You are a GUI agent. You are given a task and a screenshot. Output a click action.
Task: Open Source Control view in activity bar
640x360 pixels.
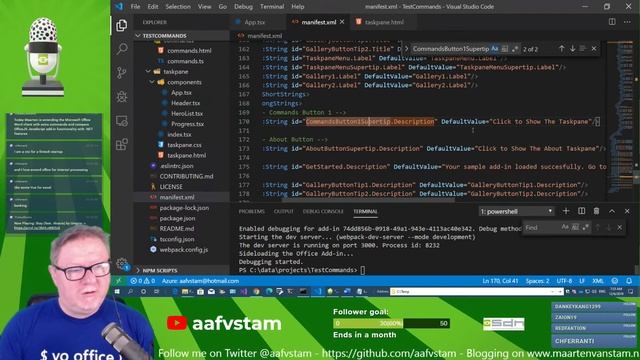(x=122, y=73)
